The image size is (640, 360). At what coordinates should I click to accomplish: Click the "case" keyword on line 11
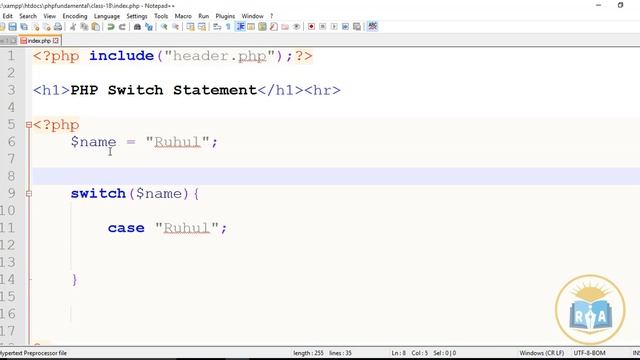[126, 228]
